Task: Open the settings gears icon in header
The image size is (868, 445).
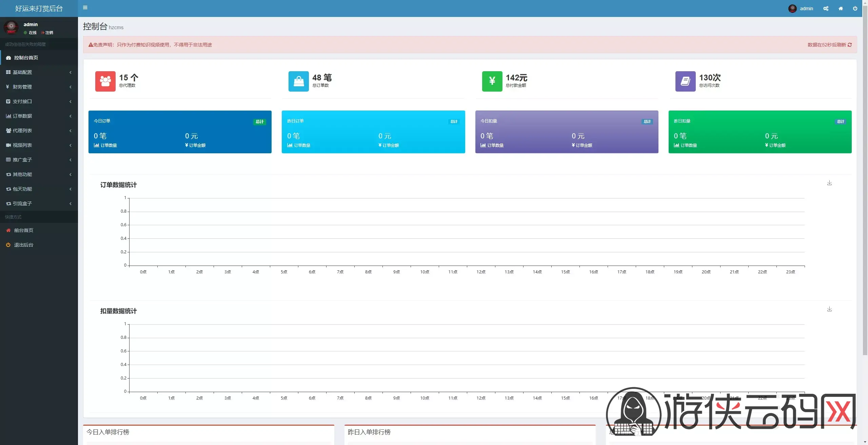Action: pos(826,8)
